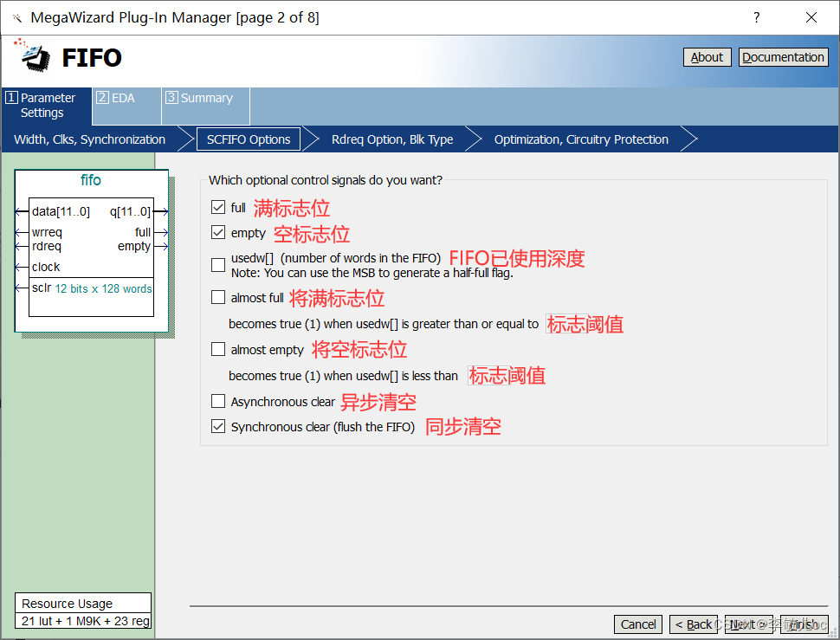Click the wrreq port label
Image resolution: width=840 pixels, height=640 pixels.
[x=47, y=232]
